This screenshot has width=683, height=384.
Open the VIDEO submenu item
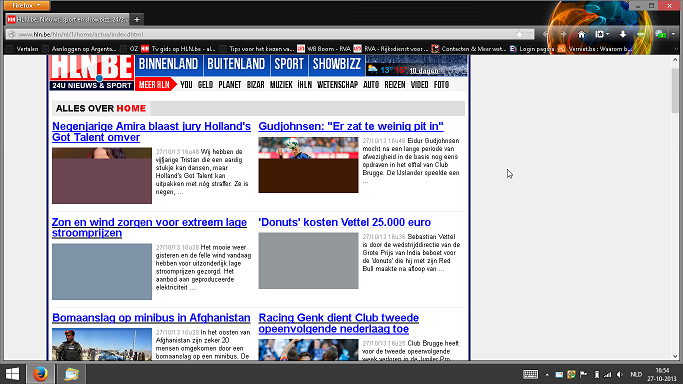pos(419,85)
